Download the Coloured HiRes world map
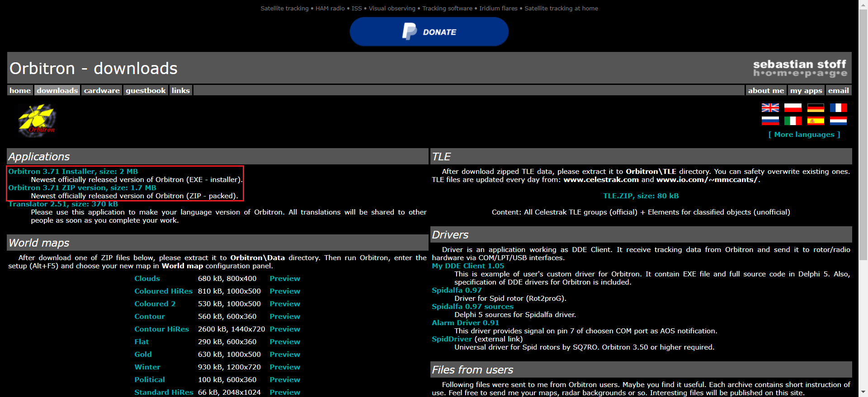 163,291
